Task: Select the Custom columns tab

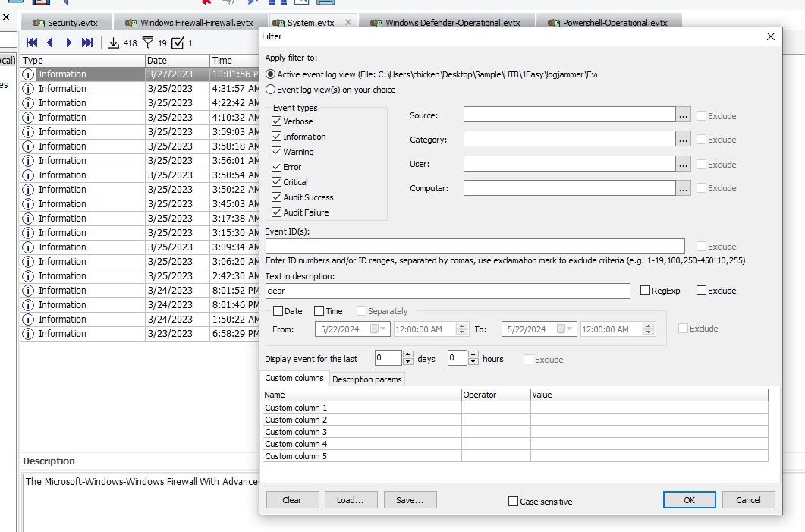Action: click(x=294, y=378)
